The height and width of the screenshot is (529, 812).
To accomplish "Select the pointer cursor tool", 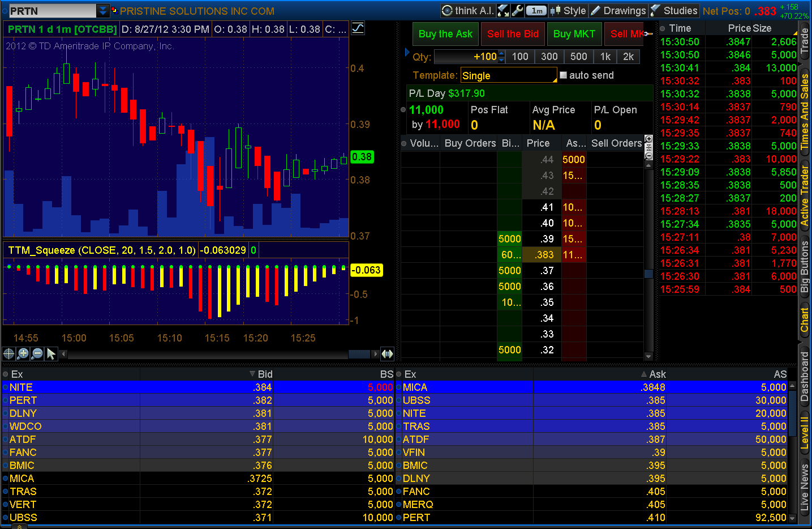I will point(51,354).
